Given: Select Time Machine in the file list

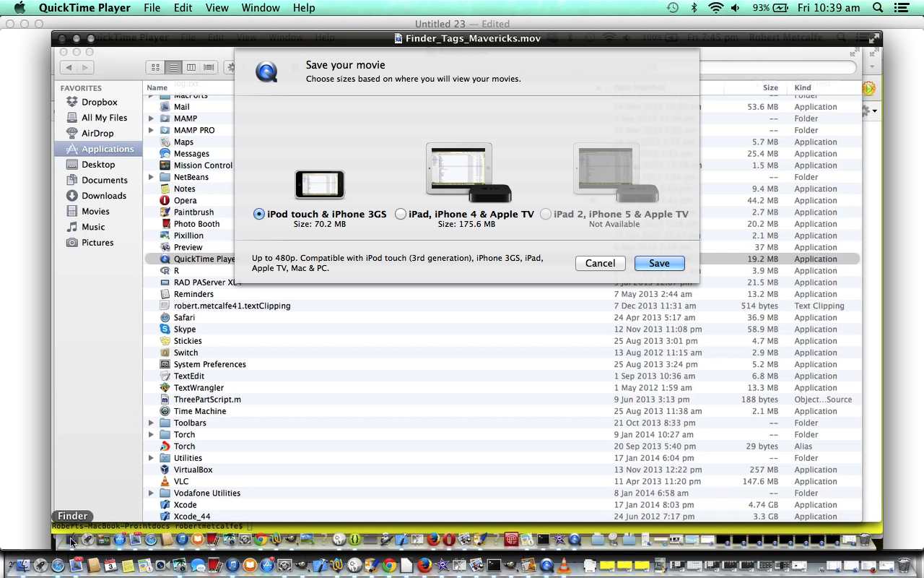Looking at the screenshot, I should tap(502, 411).
